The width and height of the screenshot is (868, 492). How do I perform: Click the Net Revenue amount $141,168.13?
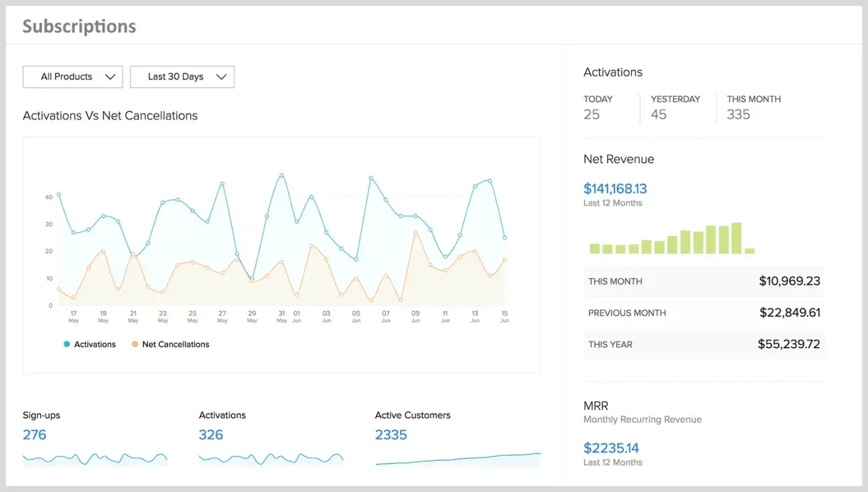pyautogui.click(x=615, y=189)
